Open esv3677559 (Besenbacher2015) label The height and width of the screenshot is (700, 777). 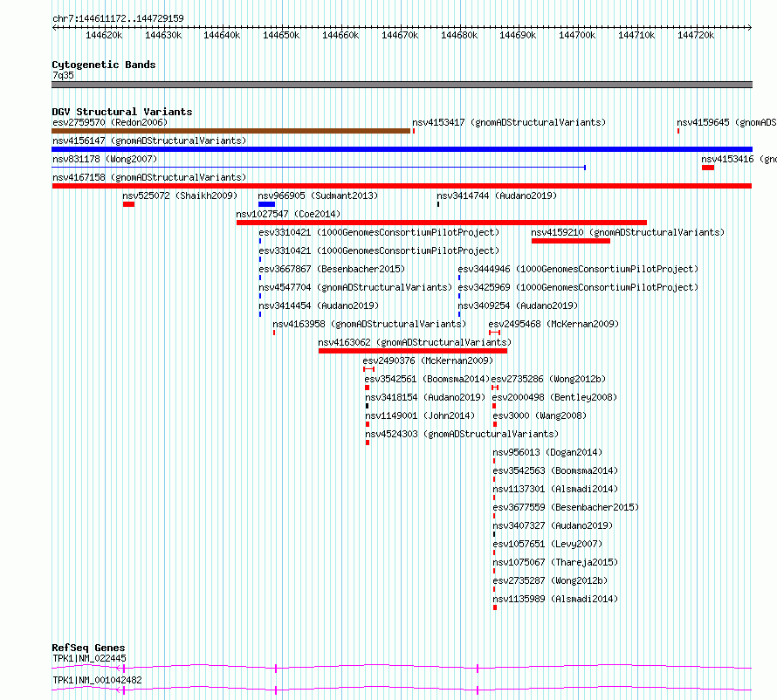click(x=566, y=507)
